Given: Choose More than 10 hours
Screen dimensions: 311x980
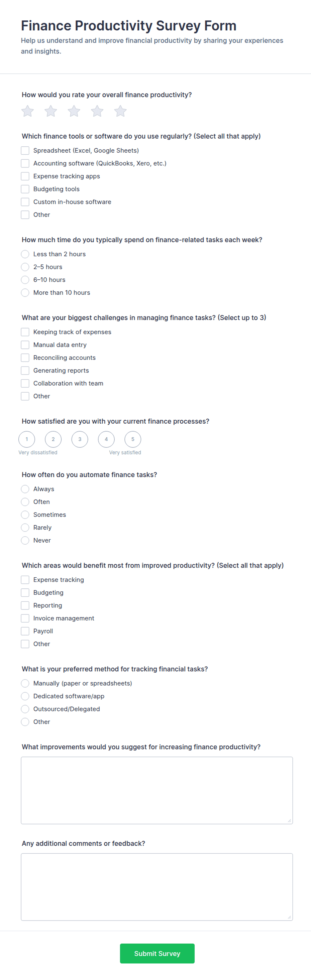Looking at the screenshot, I should click(x=25, y=293).
